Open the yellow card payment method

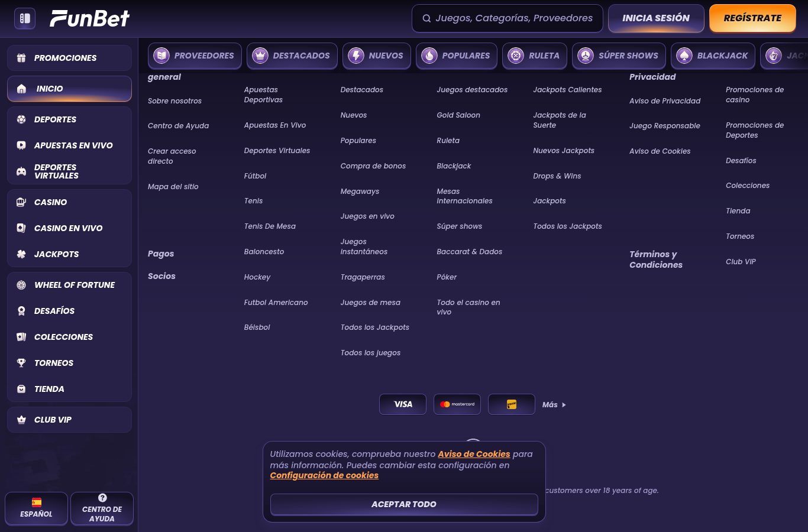click(512, 404)
